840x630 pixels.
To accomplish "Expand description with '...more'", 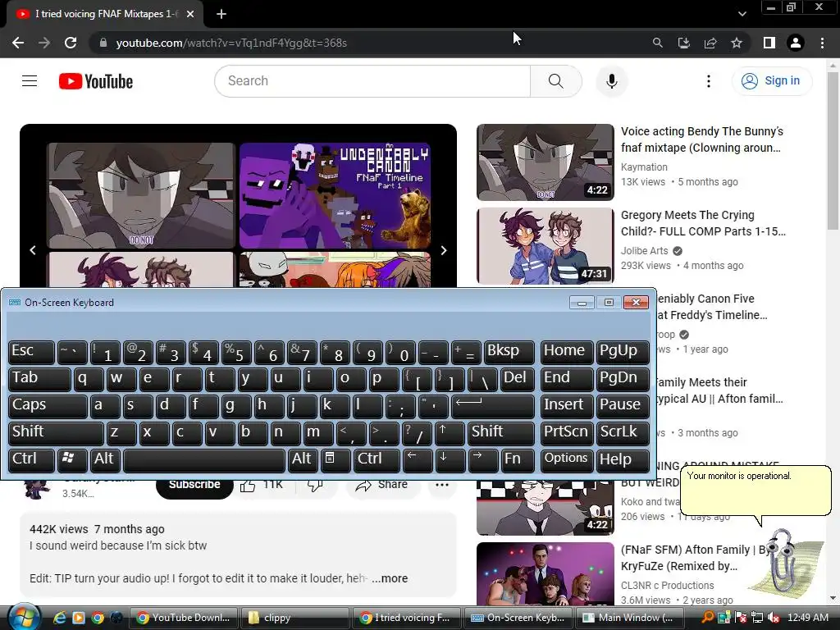I will [x=390, y=578].
